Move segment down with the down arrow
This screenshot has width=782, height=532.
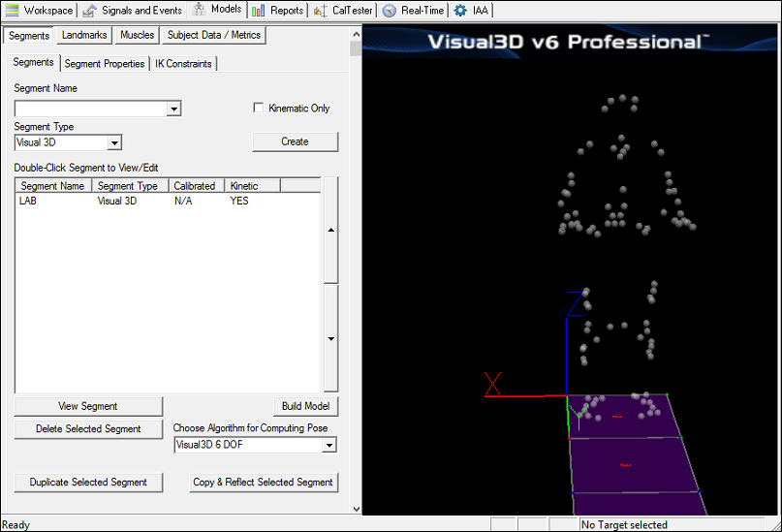tap(331, 338)
